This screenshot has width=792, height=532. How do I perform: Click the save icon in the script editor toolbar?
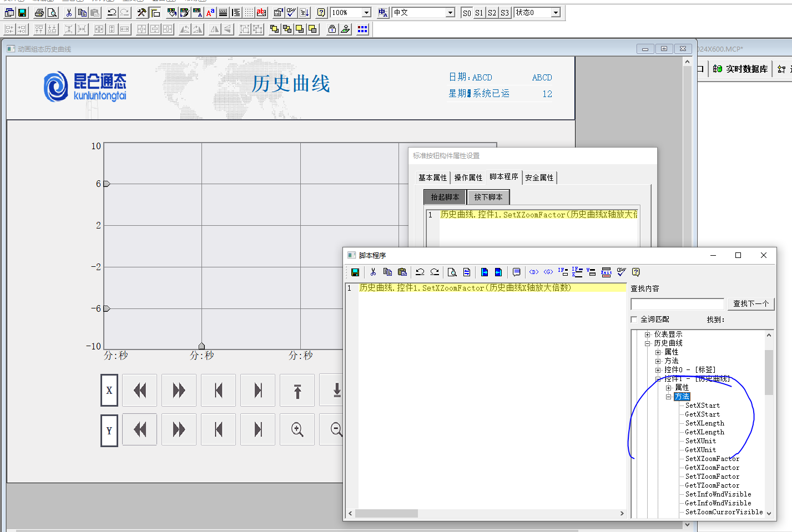click(355, 272)
